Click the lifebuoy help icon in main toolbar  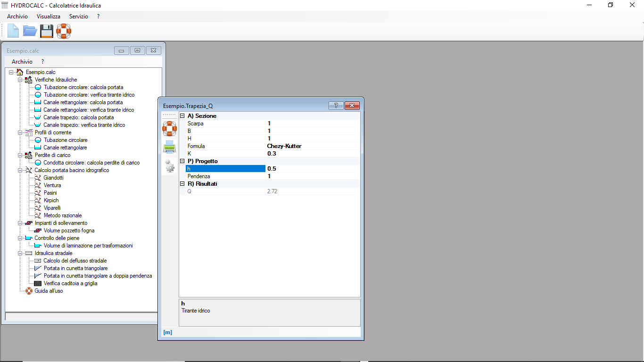coord(64,31)
